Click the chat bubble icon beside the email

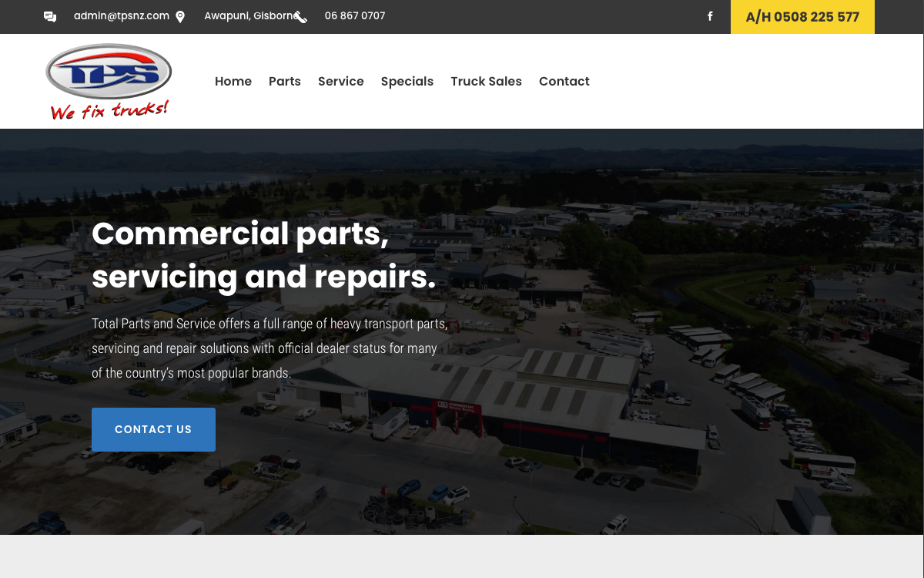click(50, 17)
